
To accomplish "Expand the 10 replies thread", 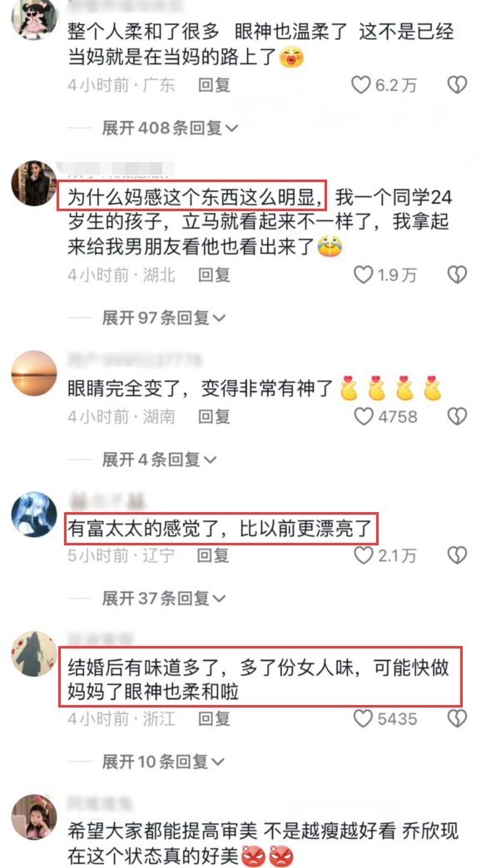I will (x=163, y=762).
